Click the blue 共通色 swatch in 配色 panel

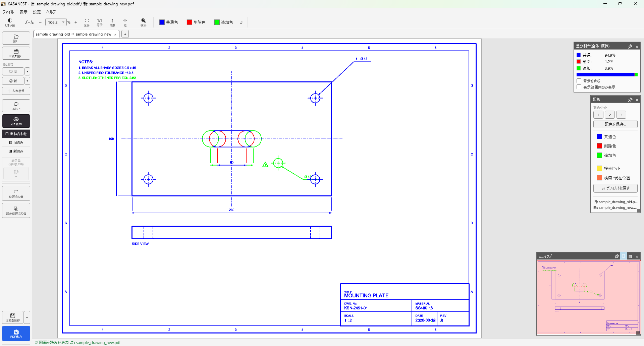(x=599, y=136)
